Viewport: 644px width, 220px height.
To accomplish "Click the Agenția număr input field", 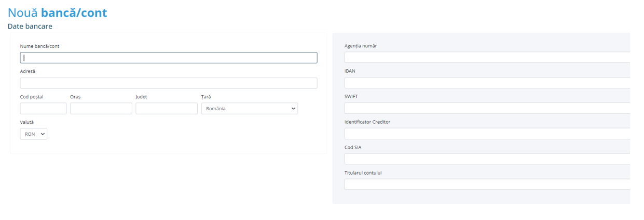I will 487,57.
